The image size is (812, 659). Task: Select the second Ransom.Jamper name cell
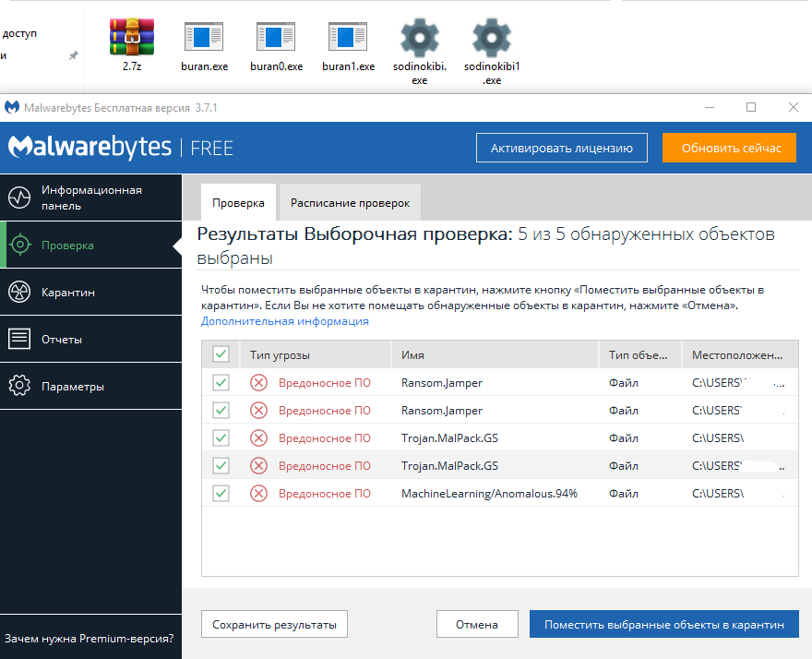click(442, 411)
